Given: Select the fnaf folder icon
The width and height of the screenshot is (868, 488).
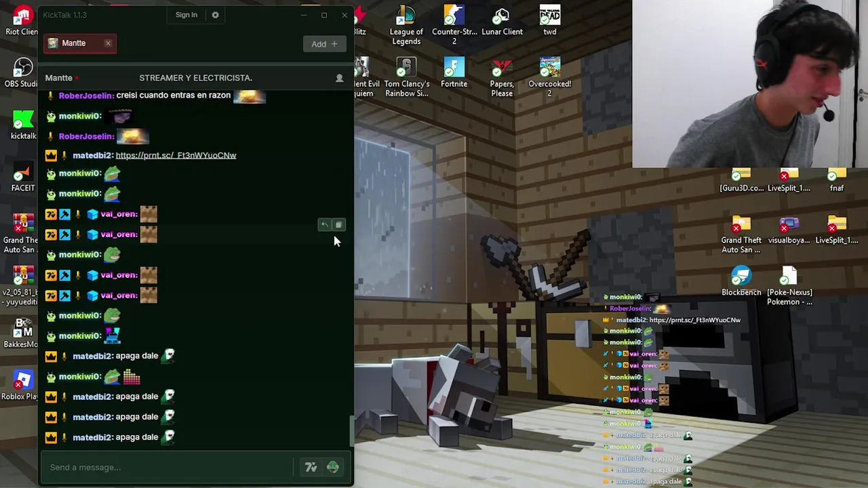Looking at the screenshot, I should tap(837, 180).
